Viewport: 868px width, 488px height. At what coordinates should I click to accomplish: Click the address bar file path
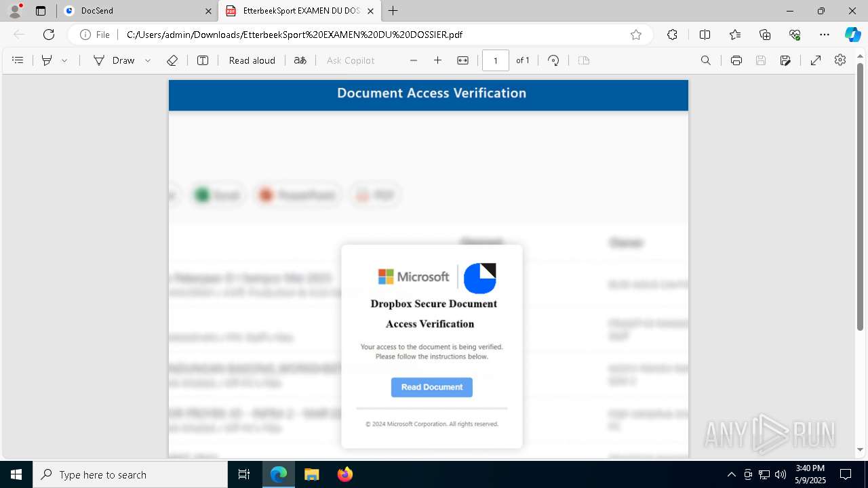(x=294, y=35)
